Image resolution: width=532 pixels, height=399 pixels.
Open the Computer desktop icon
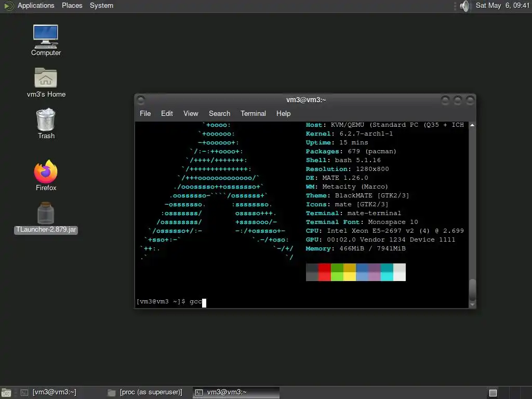click(x=46, y=40)
